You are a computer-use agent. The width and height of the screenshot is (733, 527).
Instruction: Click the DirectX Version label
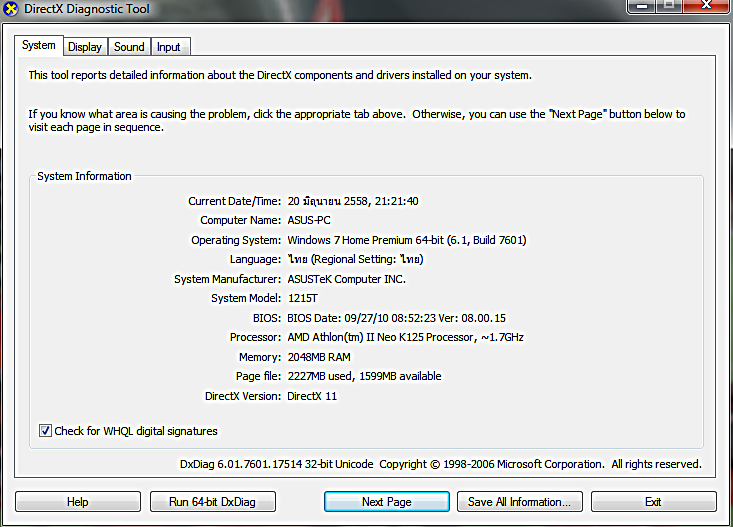click(x=243, y=396)
